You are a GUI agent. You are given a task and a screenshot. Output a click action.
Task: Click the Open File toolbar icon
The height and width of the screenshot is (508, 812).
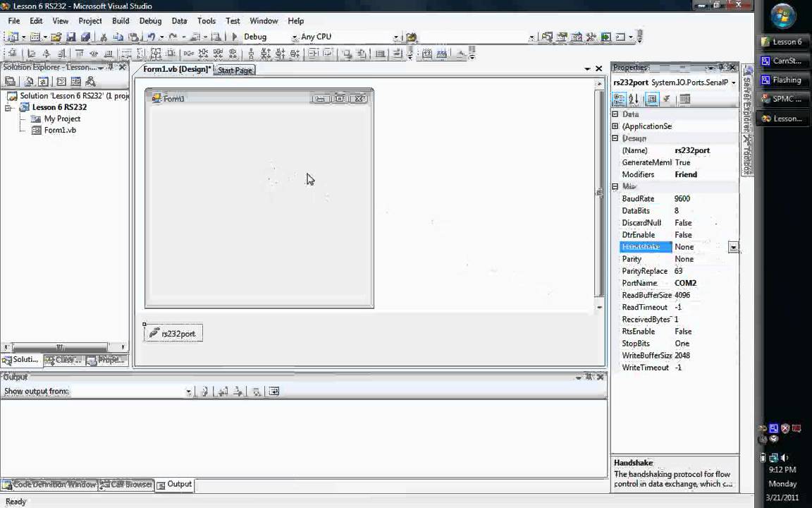[56, 37]
